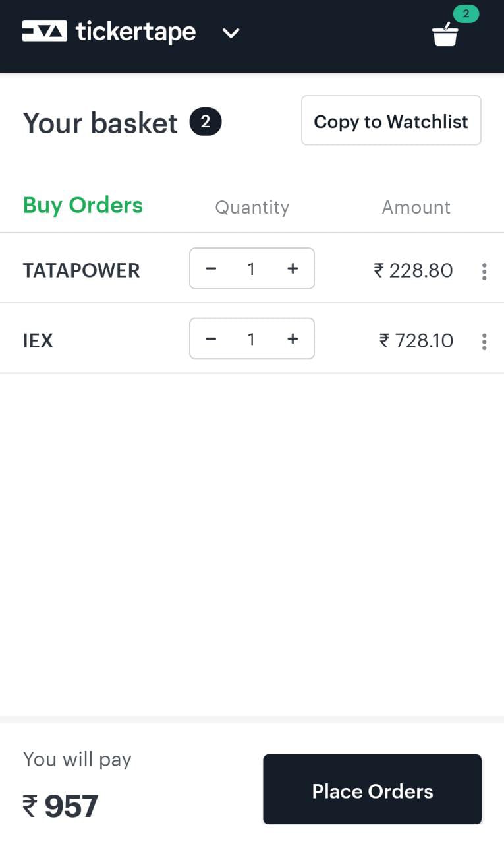Decrease IEX quantity with minus
The image size is (504, 844).
coord(211,339)
